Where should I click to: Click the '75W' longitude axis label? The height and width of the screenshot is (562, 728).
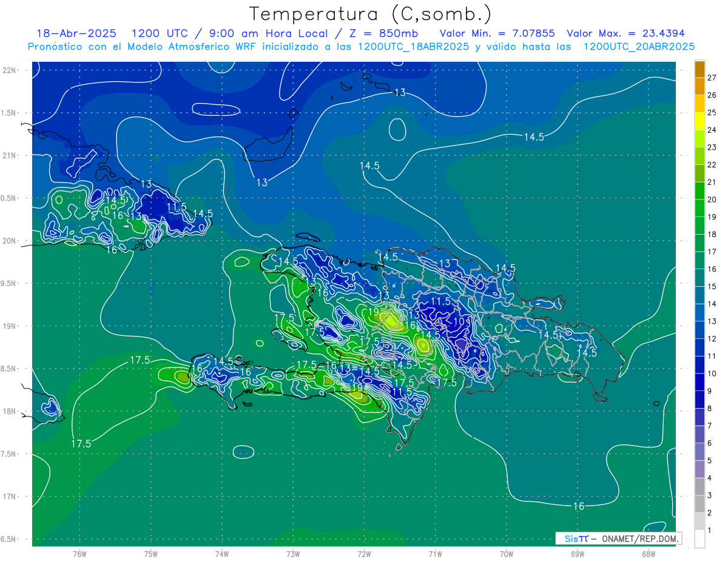pyautogui.click(x=151, y=554)
